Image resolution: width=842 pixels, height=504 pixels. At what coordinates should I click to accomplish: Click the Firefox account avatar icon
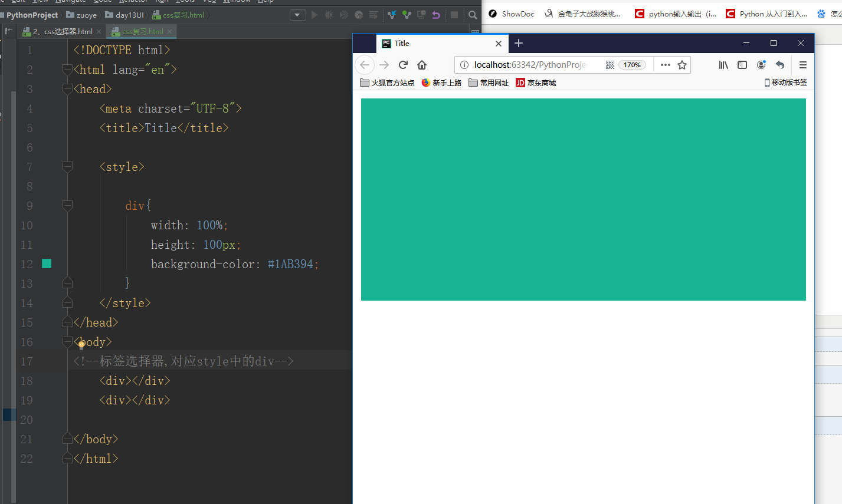pyautogui.click(x=761, y=65)
